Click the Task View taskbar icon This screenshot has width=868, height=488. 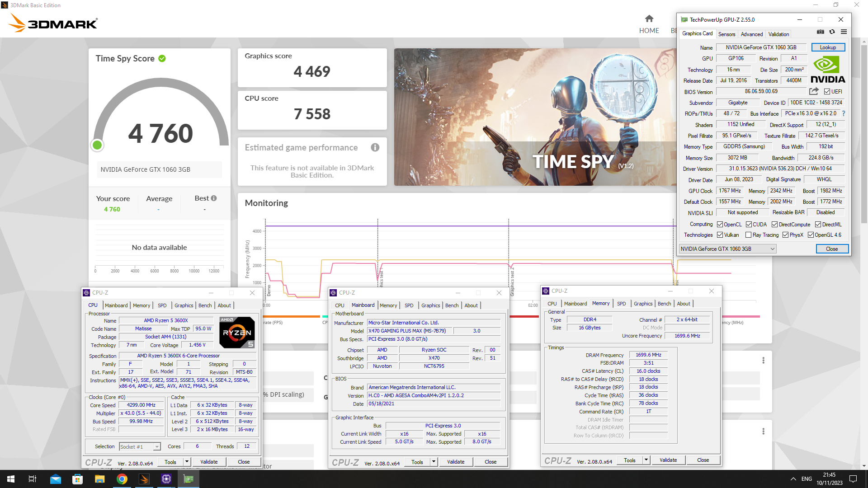(33, 479)
